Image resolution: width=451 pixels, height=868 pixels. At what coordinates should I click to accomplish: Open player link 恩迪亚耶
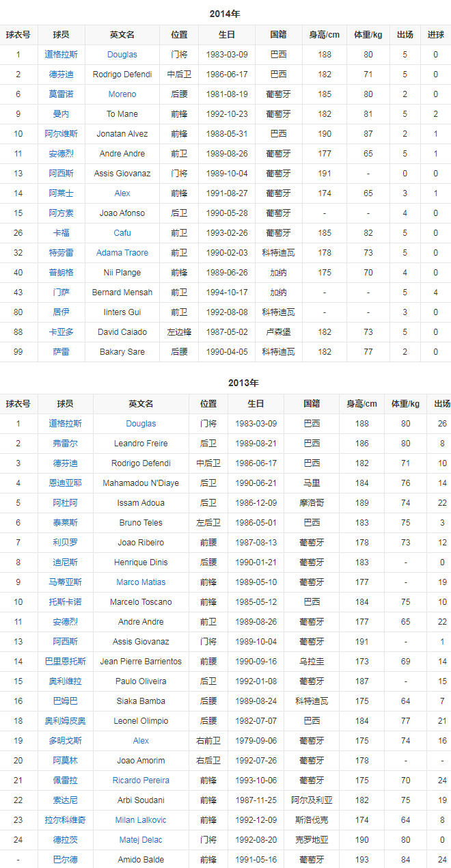66,483
